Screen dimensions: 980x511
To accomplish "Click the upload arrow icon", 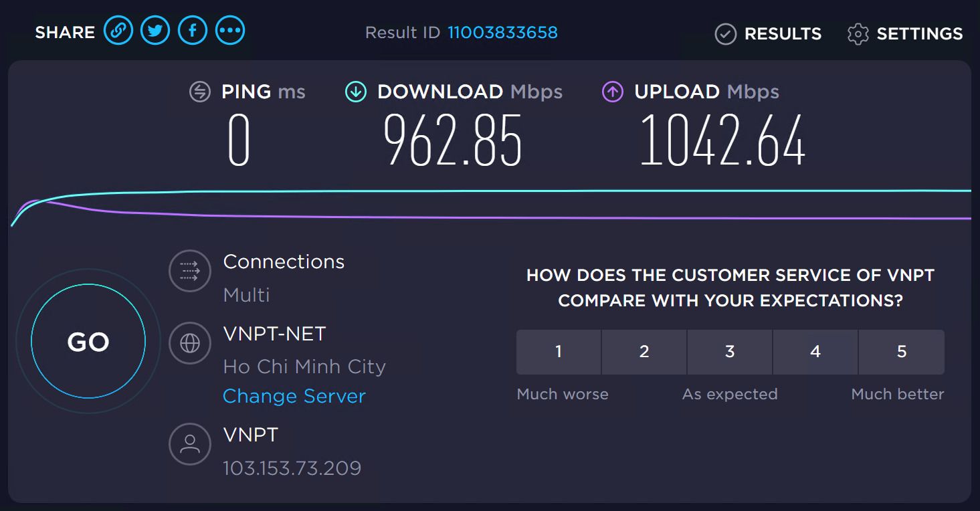I will coord(613,92).
